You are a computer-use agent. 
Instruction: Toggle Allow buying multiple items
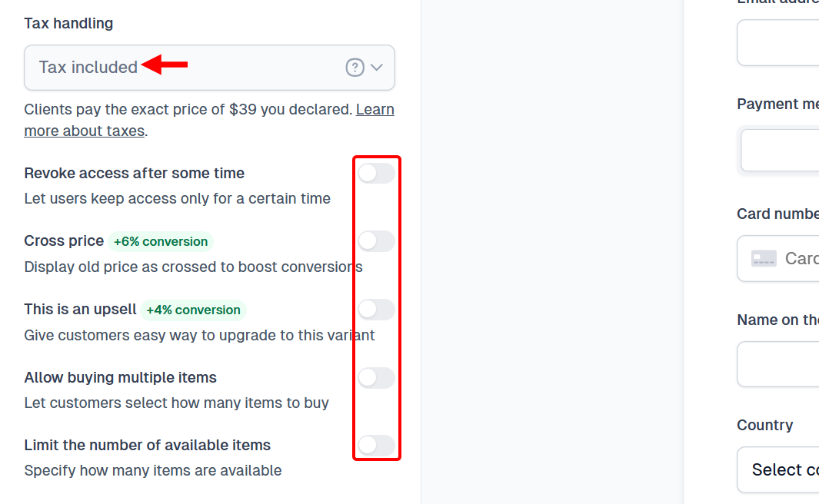click(x=376, y=377)
